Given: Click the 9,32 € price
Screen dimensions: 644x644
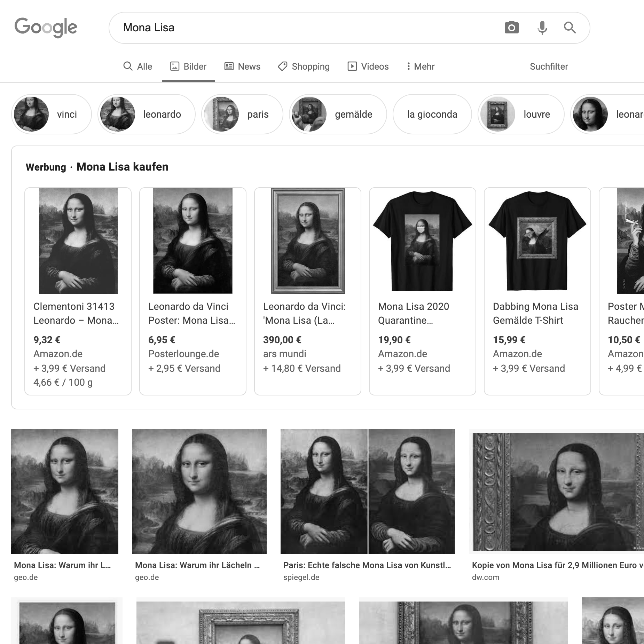Looking at the screenshot, I should (x=47, y=340).
